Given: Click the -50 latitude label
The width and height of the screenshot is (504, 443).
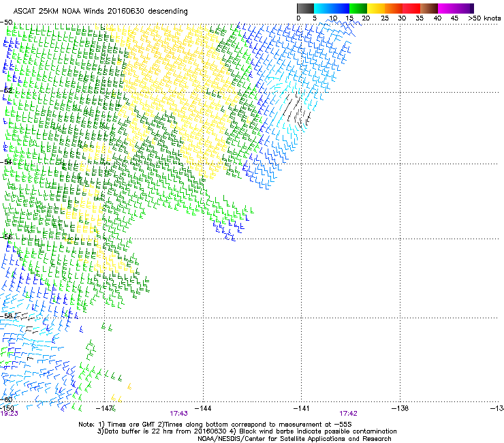Looking at the screenshot, I should 6,22.
